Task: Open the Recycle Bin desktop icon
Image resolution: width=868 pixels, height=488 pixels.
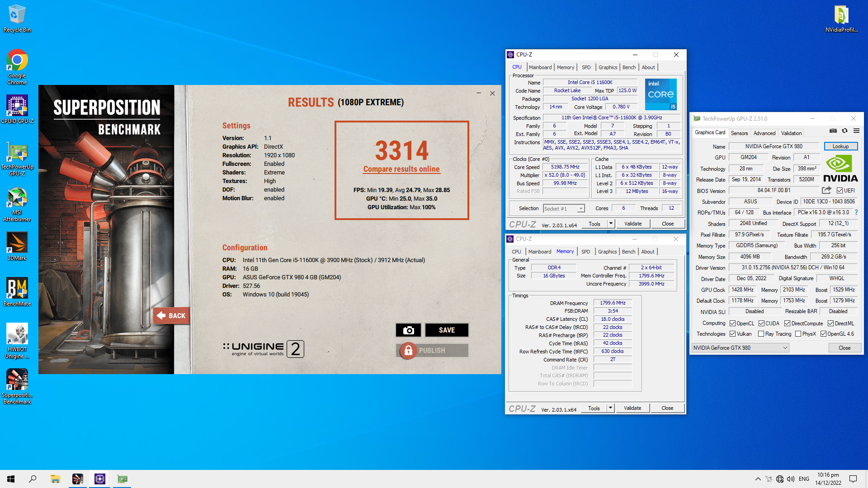Action: click(17, 19)
